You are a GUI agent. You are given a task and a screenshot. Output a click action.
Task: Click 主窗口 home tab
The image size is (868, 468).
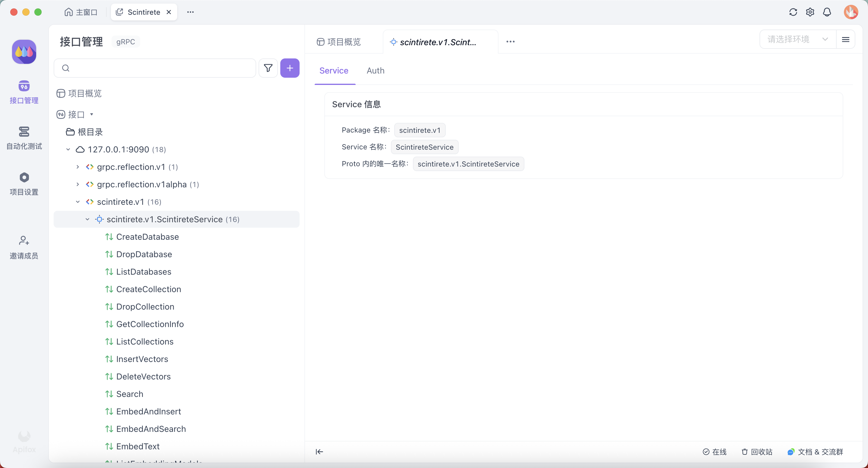[81, 12]
